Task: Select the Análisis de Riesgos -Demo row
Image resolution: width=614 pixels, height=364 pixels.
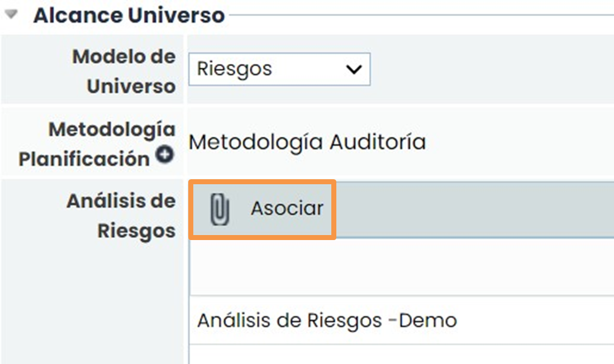Action: (x=327, y=320)
